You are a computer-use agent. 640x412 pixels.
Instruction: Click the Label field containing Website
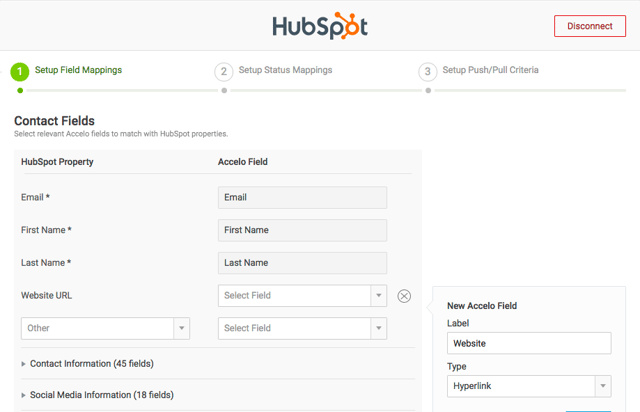[x=529, y=343]
